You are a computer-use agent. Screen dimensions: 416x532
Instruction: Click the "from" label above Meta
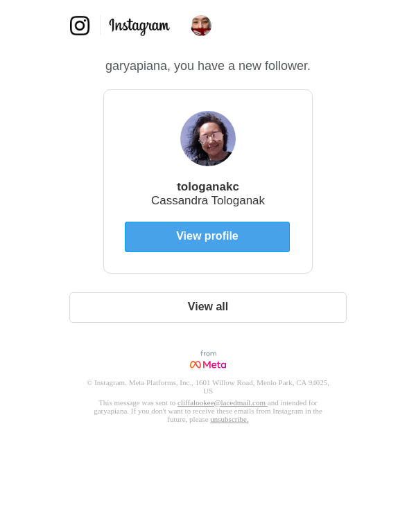click(x=208, y=353)
